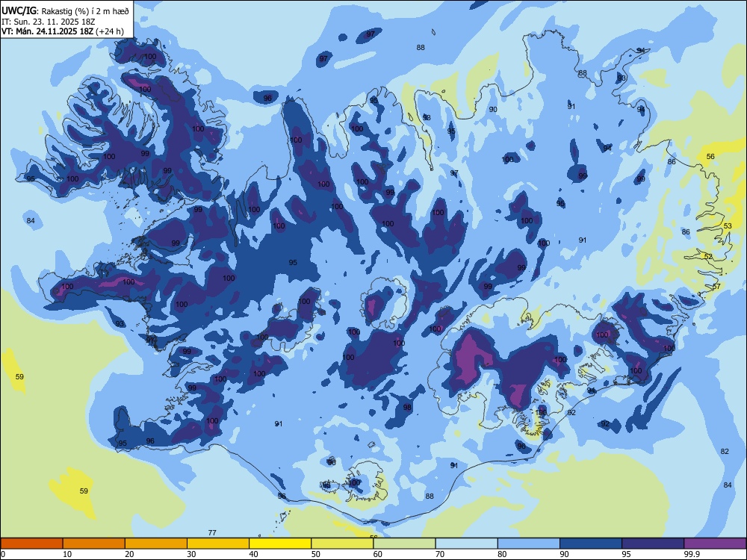Click the 10–20 orange legend swatch
Screen dimensions: 747x560
point(94,544)
